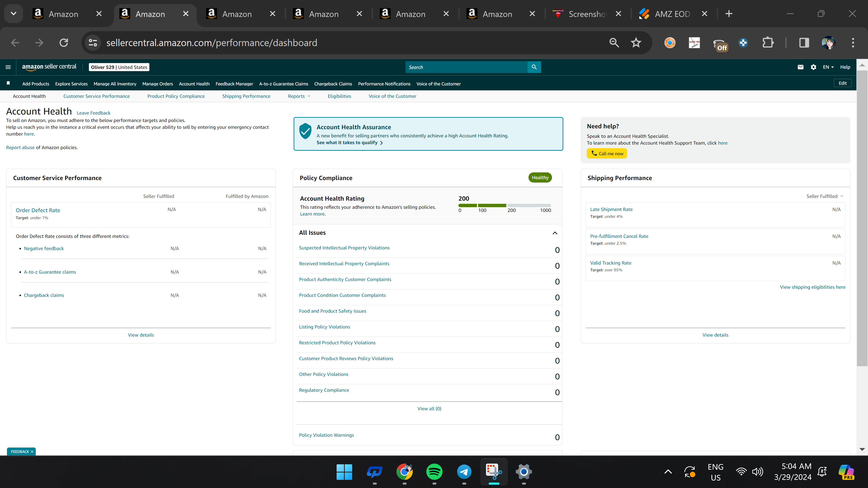Click the bookmark flag icon in the nav bar
The height and width of the screenshot is (488, 868).
pos(8,83)
